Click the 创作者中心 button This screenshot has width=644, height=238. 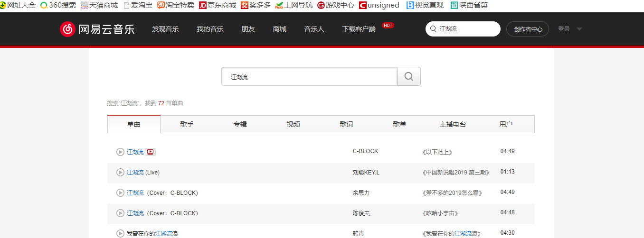click(528, 29)
